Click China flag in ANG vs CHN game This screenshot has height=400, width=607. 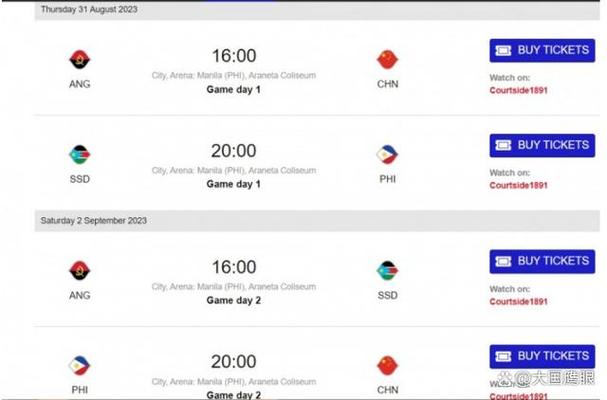[x=387, y=60]
